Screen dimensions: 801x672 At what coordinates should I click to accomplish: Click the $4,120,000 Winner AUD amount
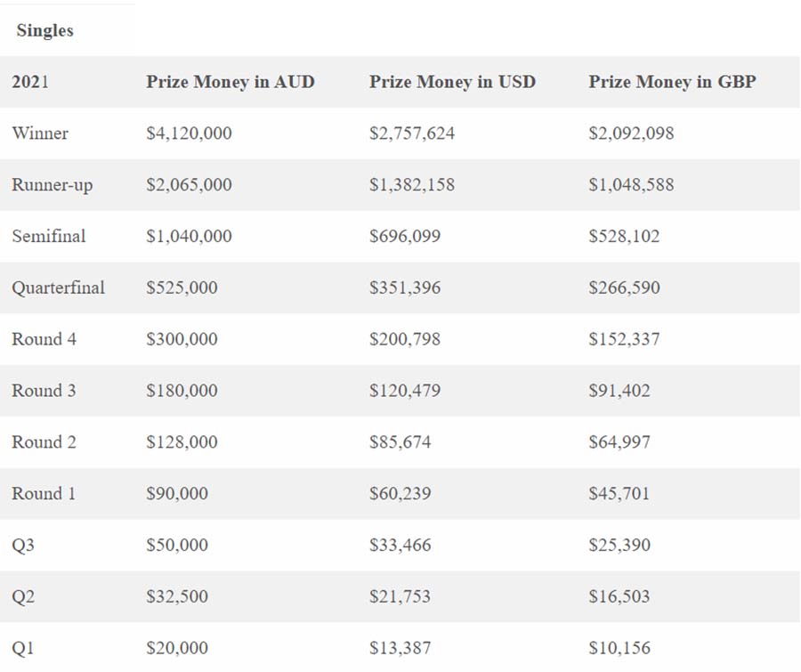[x=189, y=134]
